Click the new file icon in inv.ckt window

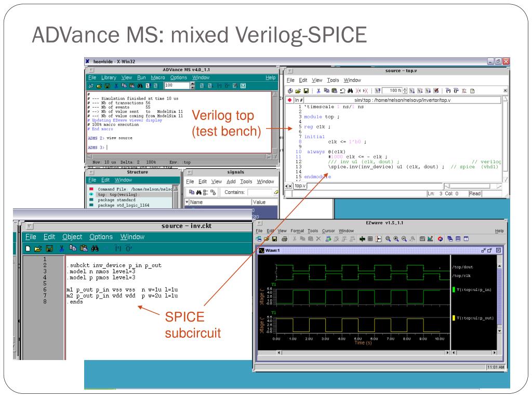pos(28,249)
